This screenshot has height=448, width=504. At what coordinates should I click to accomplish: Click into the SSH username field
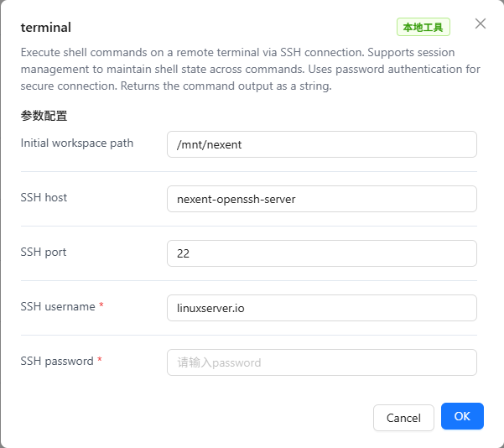(x=322, y=308)
